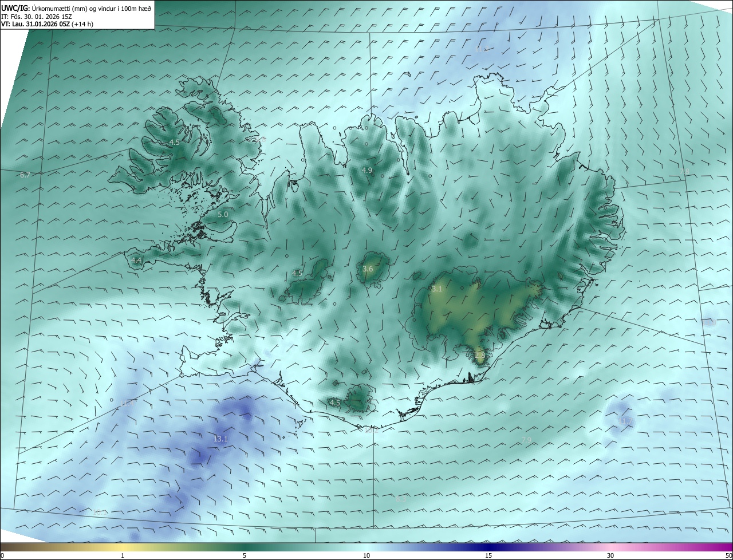Click the color scale at the 5 tick
Image resolution: width=733 pixels, height=560 pixels.
coord(245,555)
